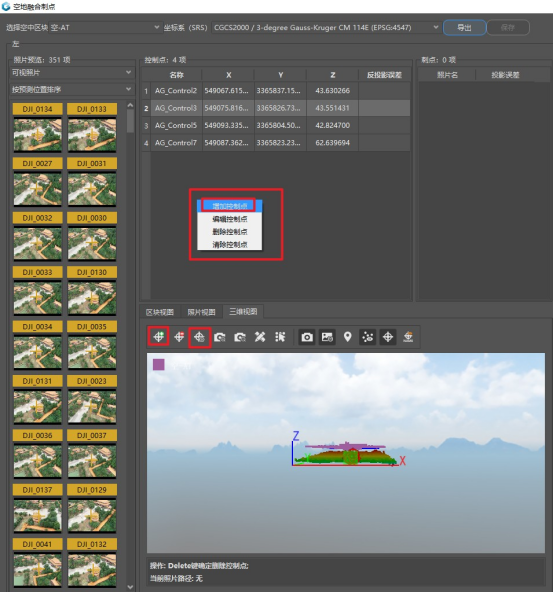
Task: Click the X column header
Action: tap(228, 75)
